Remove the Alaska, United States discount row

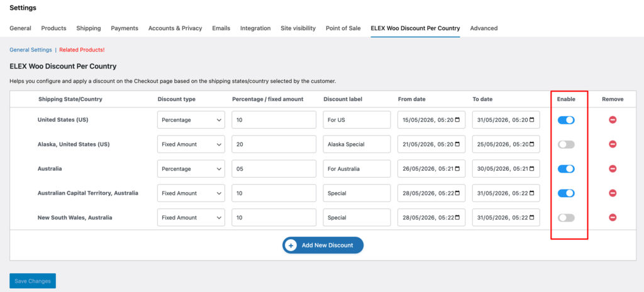[613, 144]
